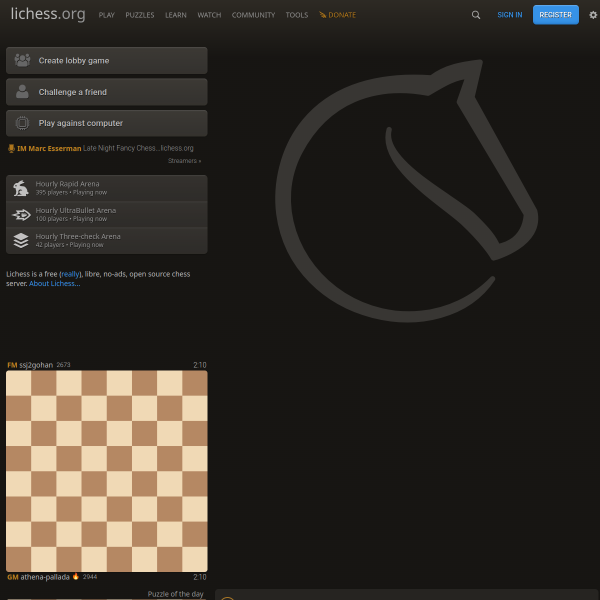Open GM athena-pallada's player profile

point(38,577)
